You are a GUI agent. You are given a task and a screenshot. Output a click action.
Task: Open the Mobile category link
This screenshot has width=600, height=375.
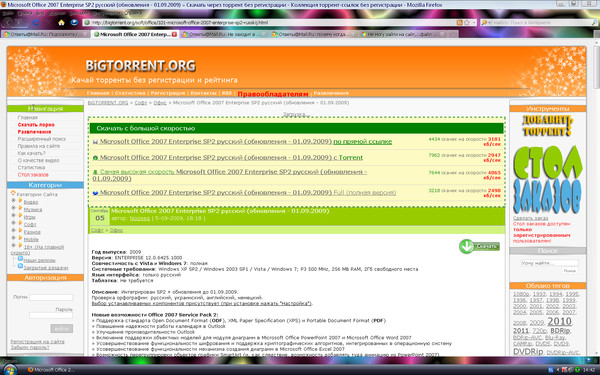click(31, 240)
